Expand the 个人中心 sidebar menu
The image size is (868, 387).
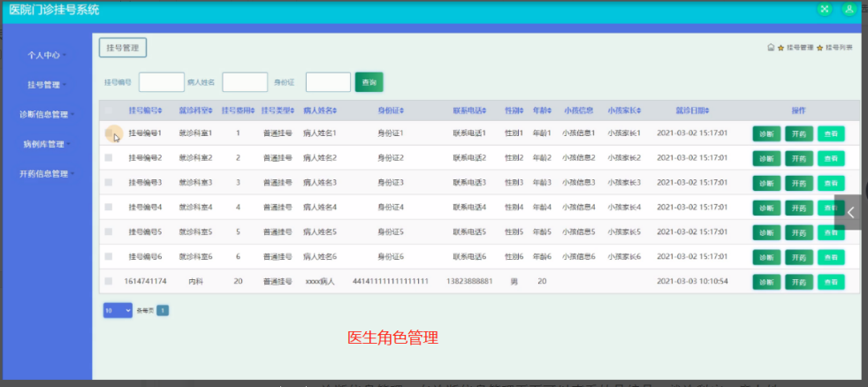(x=47, y=56)
